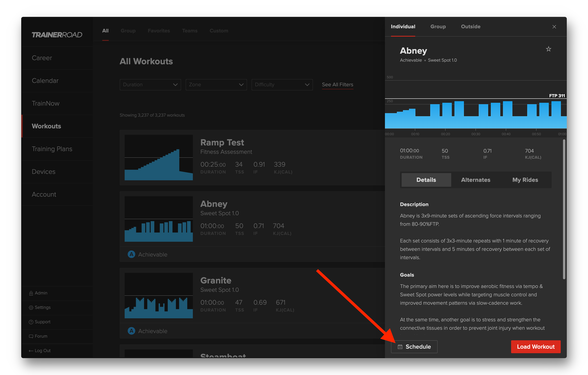Open the Forum link
Viewport: 588px width, 375px height.
(41, 336)
